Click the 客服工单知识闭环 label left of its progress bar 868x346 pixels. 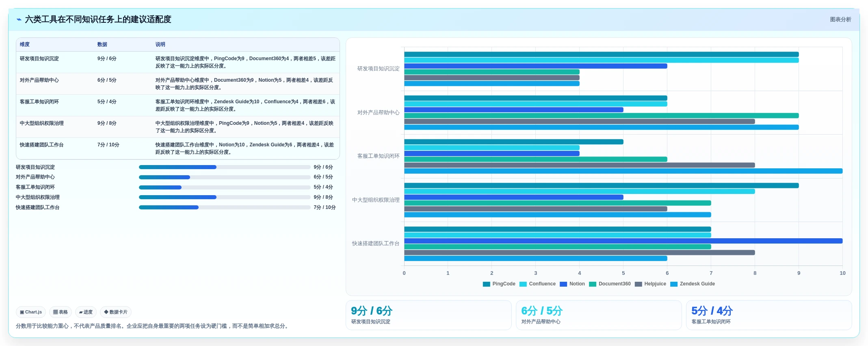[x=35, y=187]
